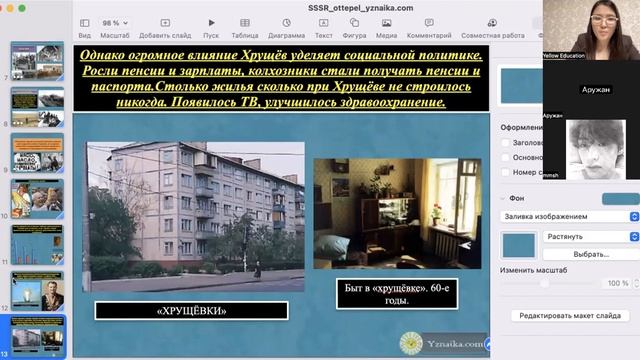Viewport: 640px width, 360px height.
Task: Click the Аружан participant tile
Action: pyautogui.click(x=591, y=89)
